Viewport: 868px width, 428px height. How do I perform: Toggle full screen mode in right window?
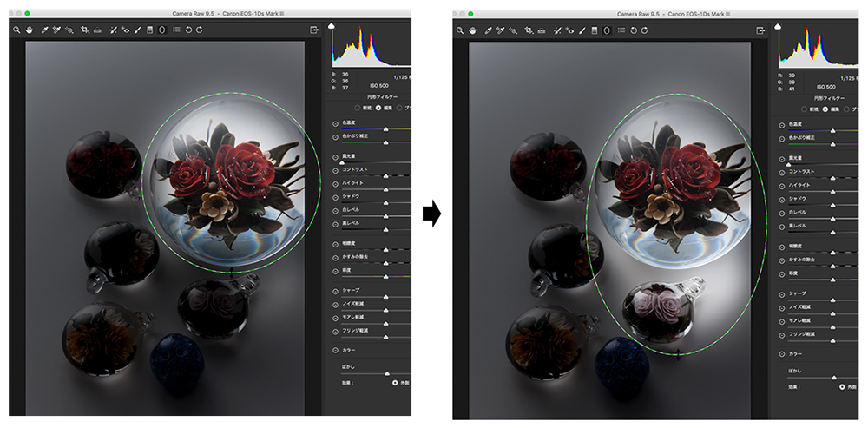pyautogui.click(x=761, y=30)
